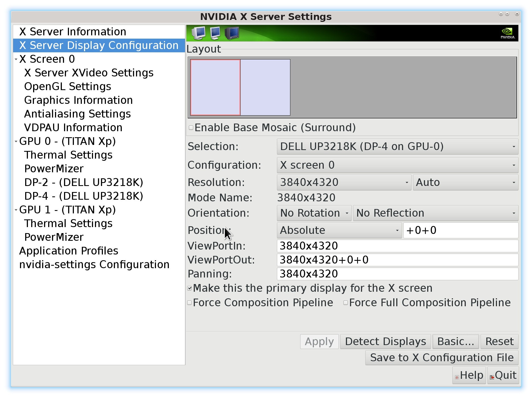The width and height of the screenshot is (532, 398).
Task: Click the disabled Apply button
Action: click(x=319, y=342)
